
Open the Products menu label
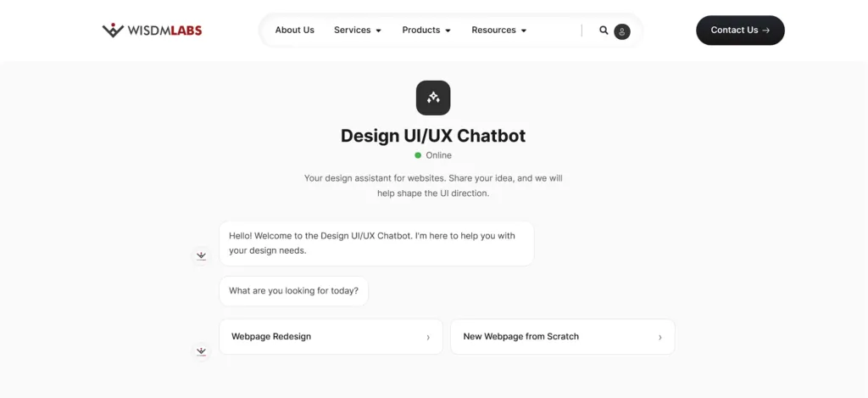[420, 30]
